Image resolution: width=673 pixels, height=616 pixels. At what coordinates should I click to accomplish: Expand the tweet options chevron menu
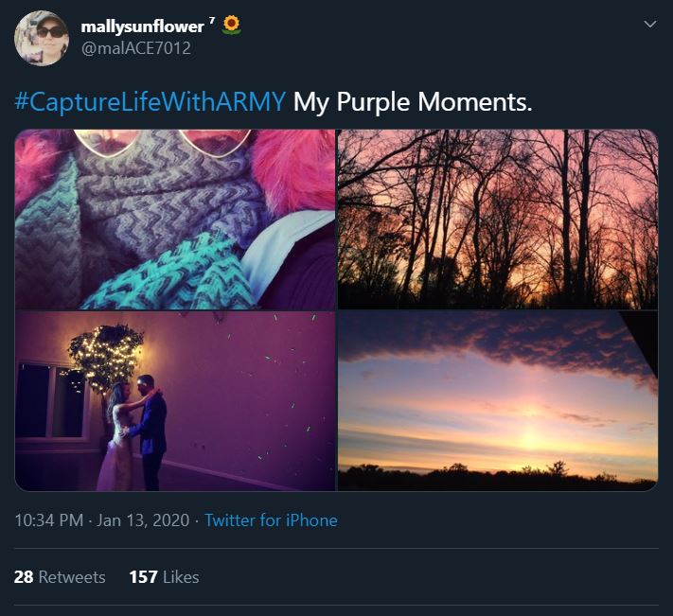[x=649, y=24]
